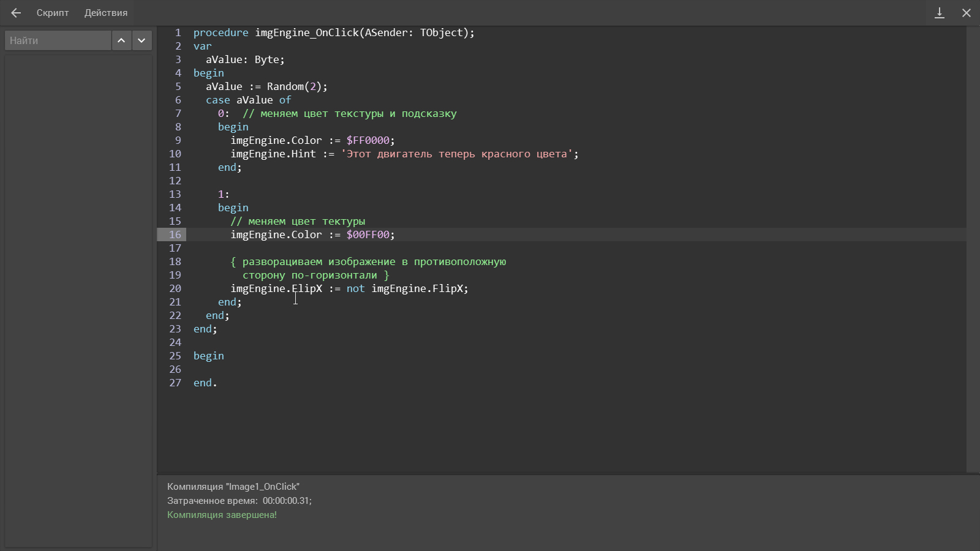Click line number 1 in gutter
Viewport: 980px width, 551px height.
(178, 32)
